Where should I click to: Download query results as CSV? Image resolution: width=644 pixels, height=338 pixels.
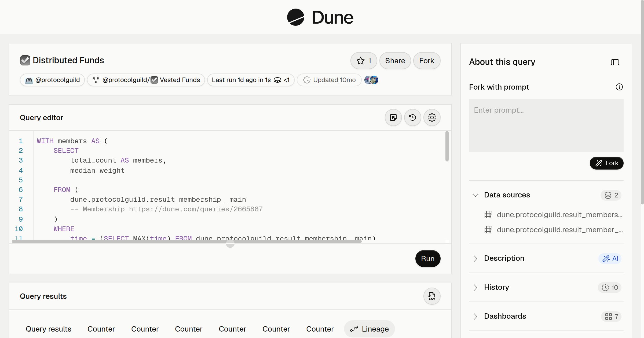click(432, 296)
